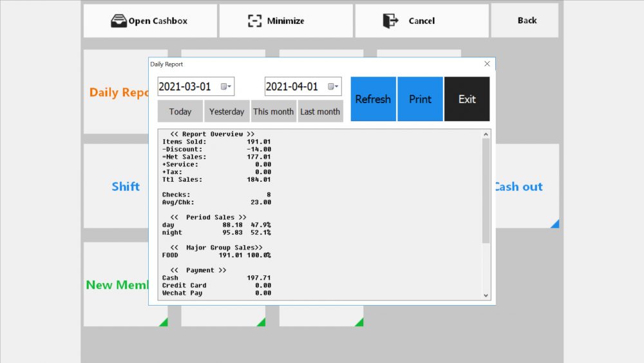This screenshot has width=644, height=363.
Task: Click the Major Group Sales heading
Action: (x=216, y=248)
